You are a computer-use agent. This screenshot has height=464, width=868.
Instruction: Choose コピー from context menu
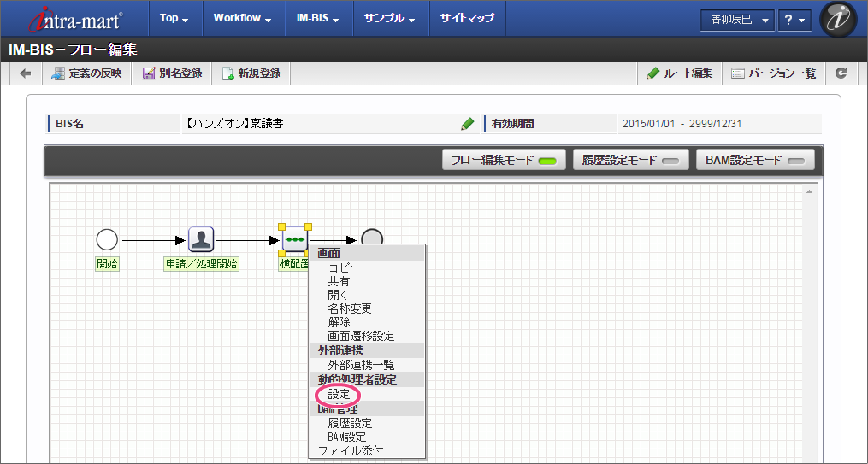click(345, 267)
